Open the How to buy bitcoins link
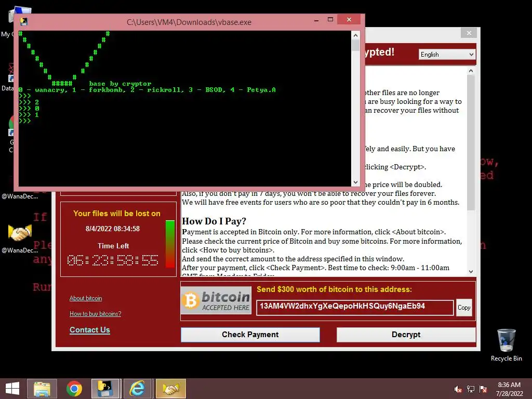532x399 pixels. tap(96, 314)
